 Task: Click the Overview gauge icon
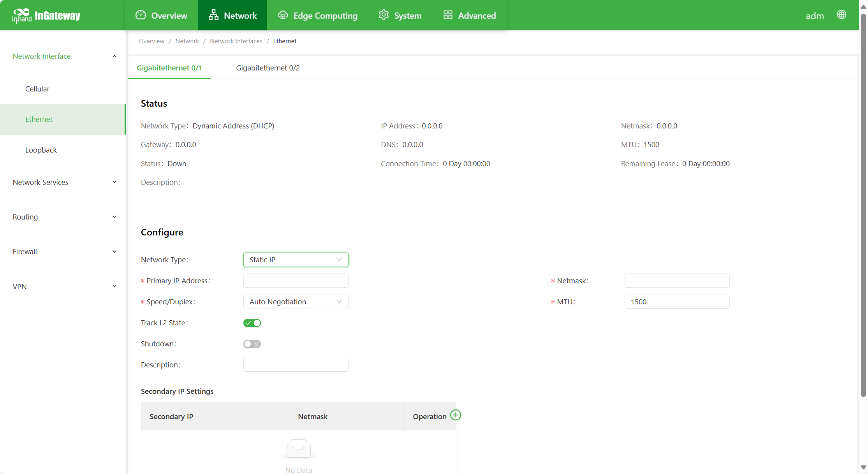(141, 15)
